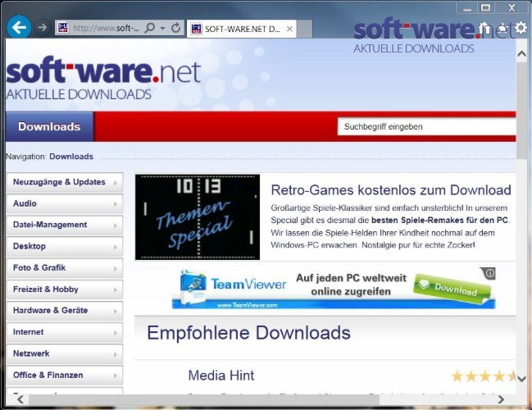The width and height of the screenshot is (532, 410).
Task: Click Downloads breadcrumb link
Action: point(71,157)
